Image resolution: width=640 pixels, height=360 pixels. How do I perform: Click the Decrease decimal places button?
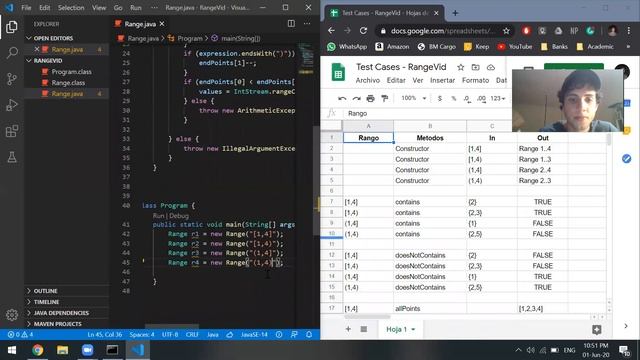point(467,98)
